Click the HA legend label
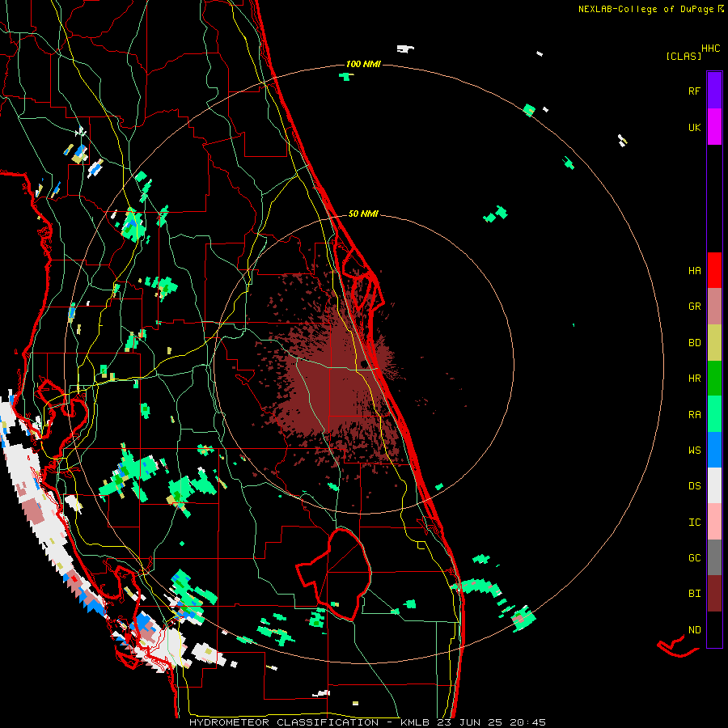 click(x=694, y=271)
